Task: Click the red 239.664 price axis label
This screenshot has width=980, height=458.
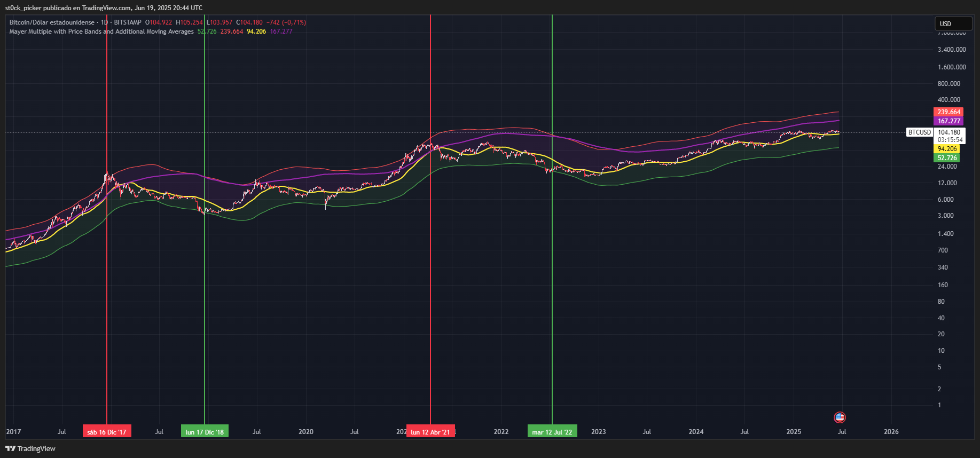Action: (x=948, y=112)
